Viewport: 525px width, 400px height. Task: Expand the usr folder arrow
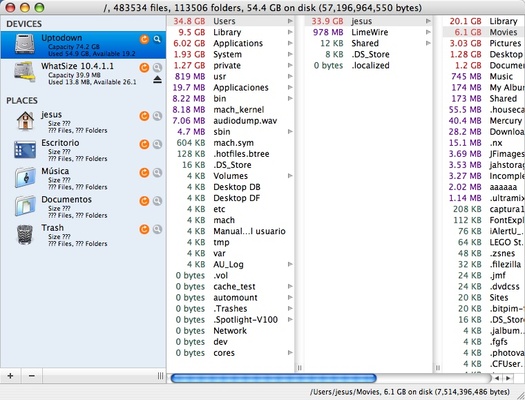pyautogui.click(x=290, y=76)
